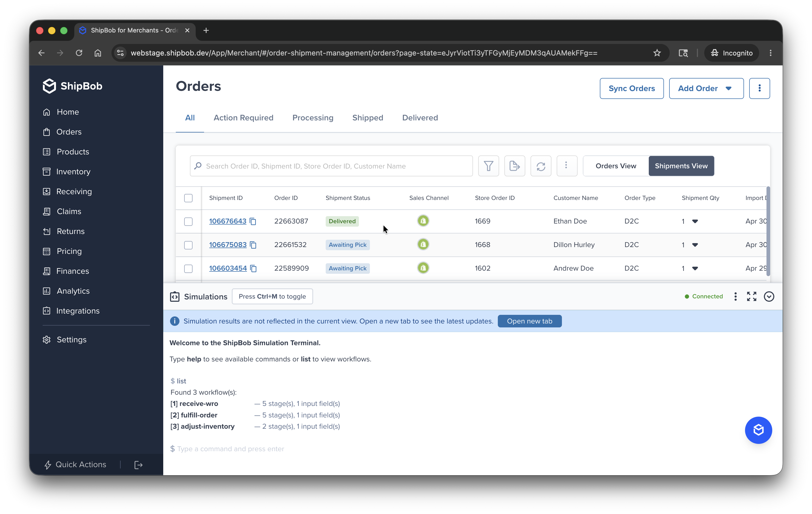Select the All orders tab

pos(190,118)
